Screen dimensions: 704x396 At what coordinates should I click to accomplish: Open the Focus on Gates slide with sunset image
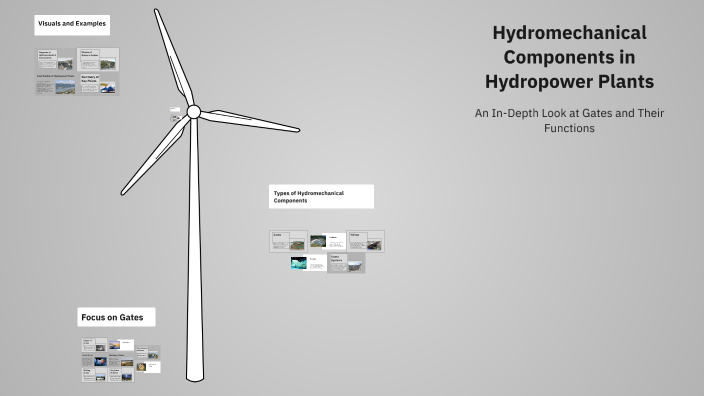tap(121, 345)
